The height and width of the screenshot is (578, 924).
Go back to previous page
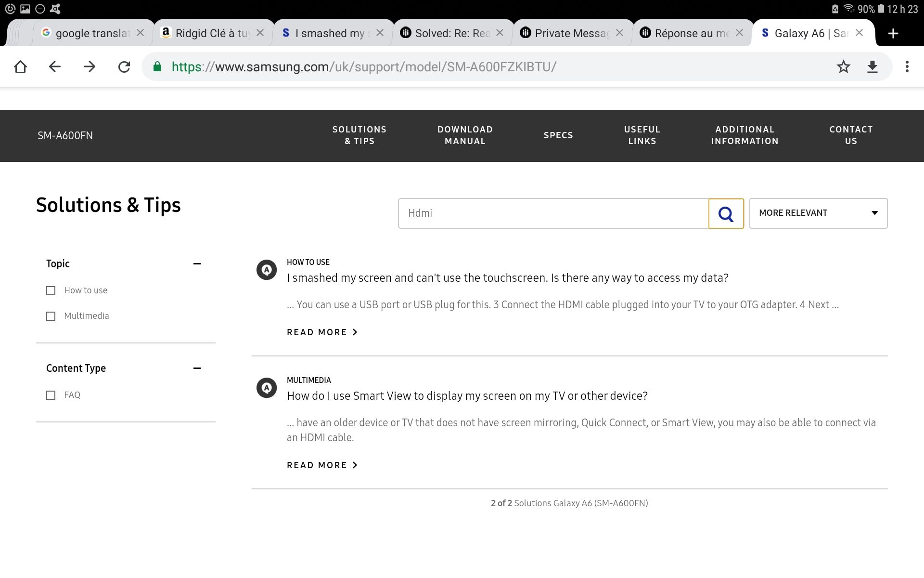click(x=55, y=67)
